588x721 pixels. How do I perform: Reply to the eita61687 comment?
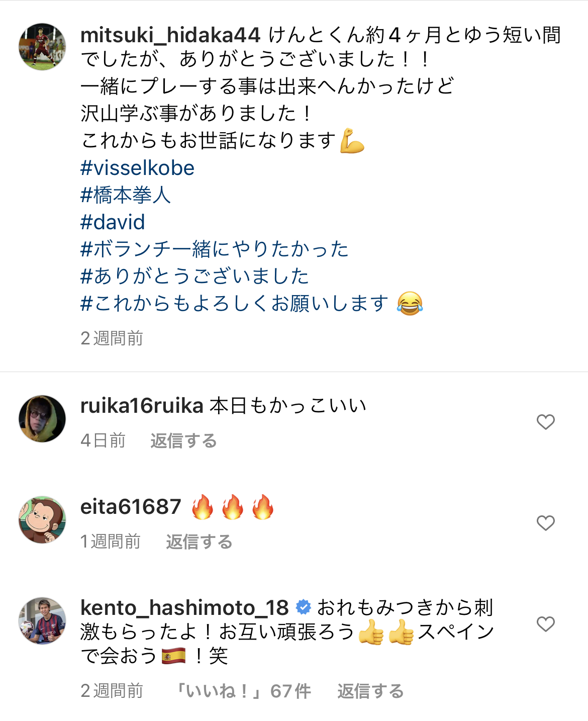[199, 542]
